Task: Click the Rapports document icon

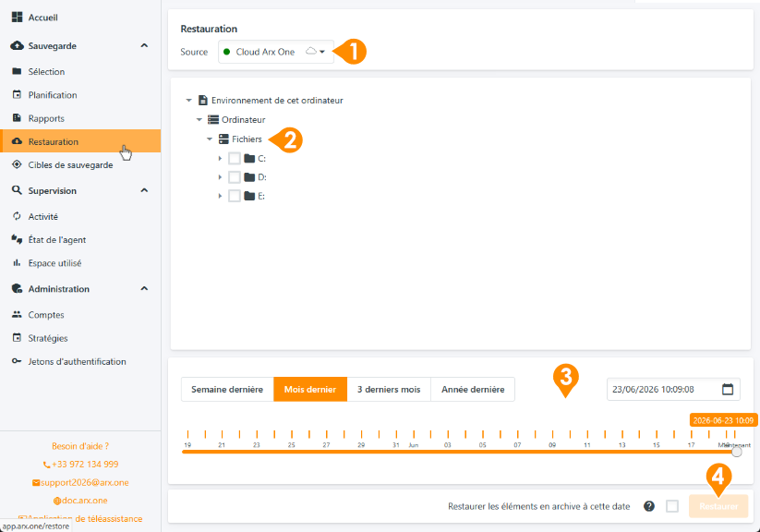Action: (x=17, y=118)
